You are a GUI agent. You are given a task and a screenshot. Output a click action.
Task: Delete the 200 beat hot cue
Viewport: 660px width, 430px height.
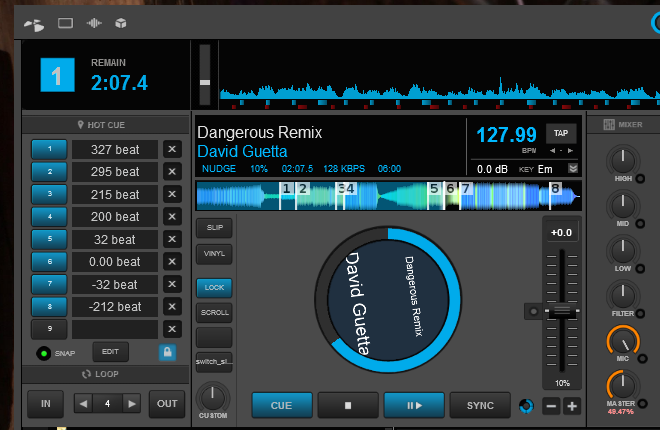tap(172, 217)
